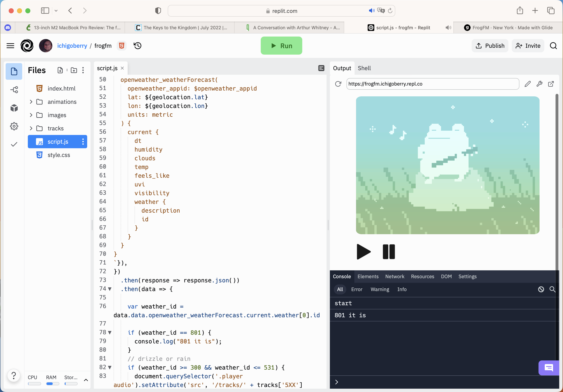The image size is (563, 392).
Task: Open the version control sidebar icon
Action: [x=14, y=90]
